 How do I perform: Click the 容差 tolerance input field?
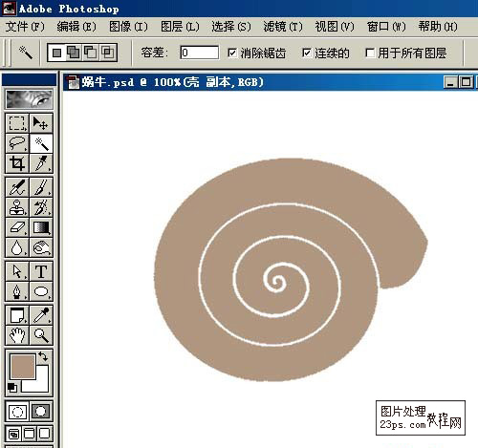200,53
